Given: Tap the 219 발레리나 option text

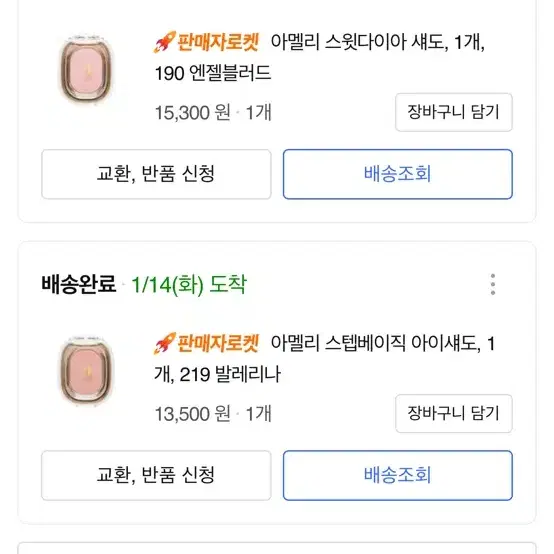Looking at the screenshot, I should click(230, 374).
